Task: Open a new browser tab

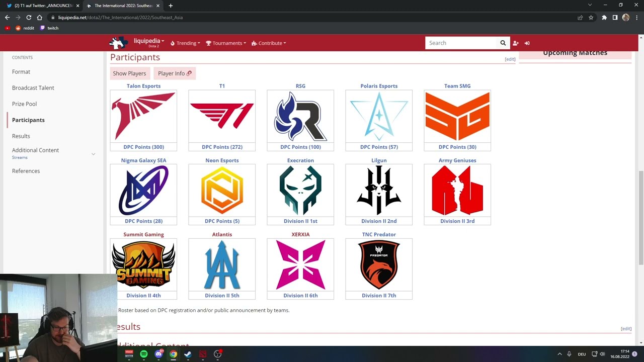Action: coord(171,6)
